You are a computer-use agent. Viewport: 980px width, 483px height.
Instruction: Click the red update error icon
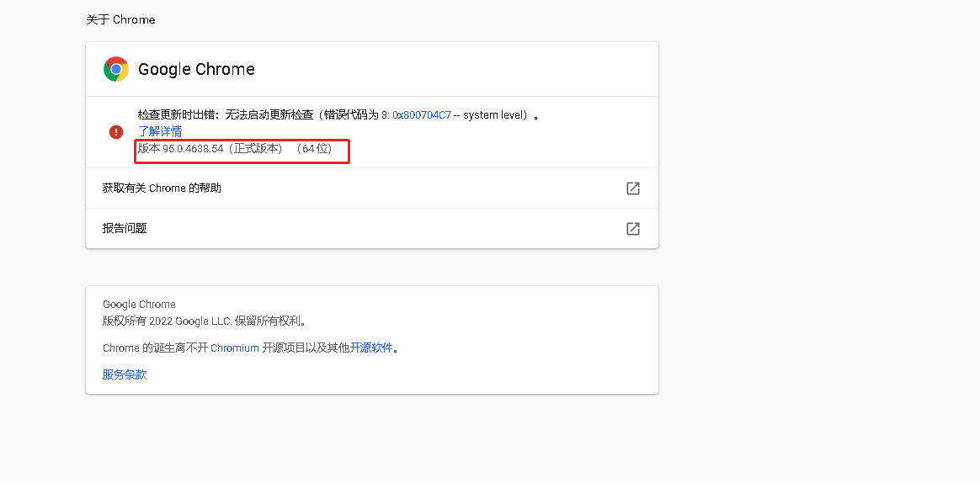(115, 132)
